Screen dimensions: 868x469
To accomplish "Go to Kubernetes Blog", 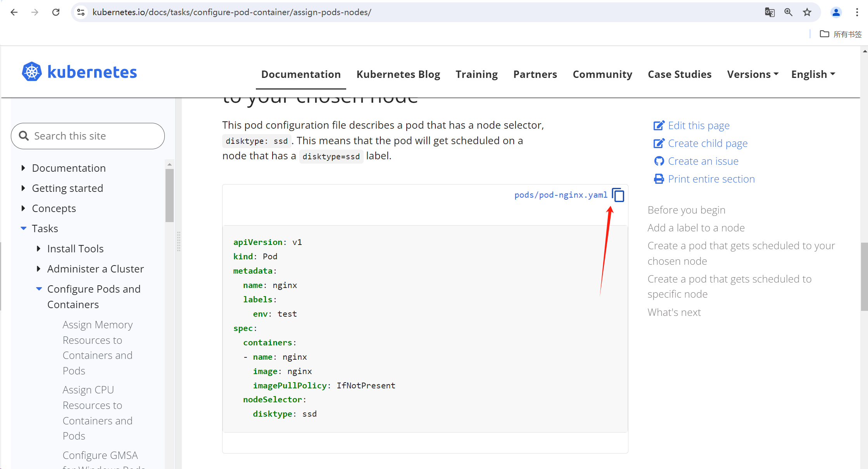I will pos(398,74).
